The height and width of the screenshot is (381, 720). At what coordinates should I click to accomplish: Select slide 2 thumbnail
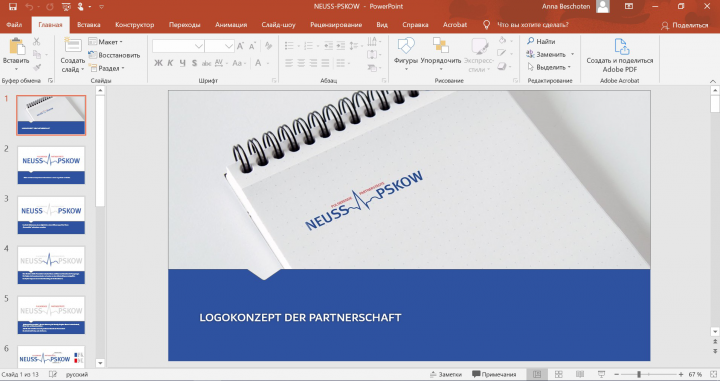point(51,165)
